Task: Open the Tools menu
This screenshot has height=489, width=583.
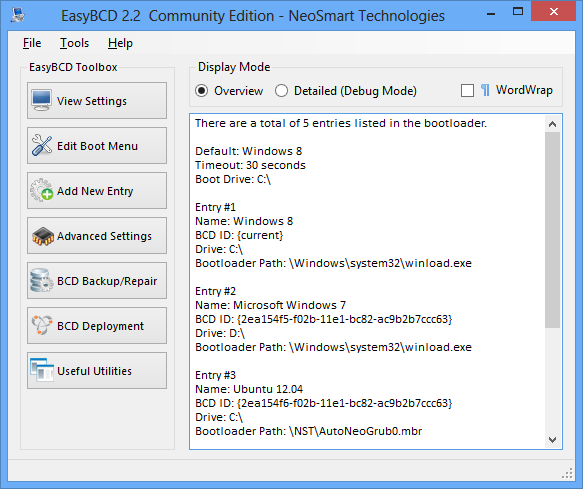Action: [74, 43]
